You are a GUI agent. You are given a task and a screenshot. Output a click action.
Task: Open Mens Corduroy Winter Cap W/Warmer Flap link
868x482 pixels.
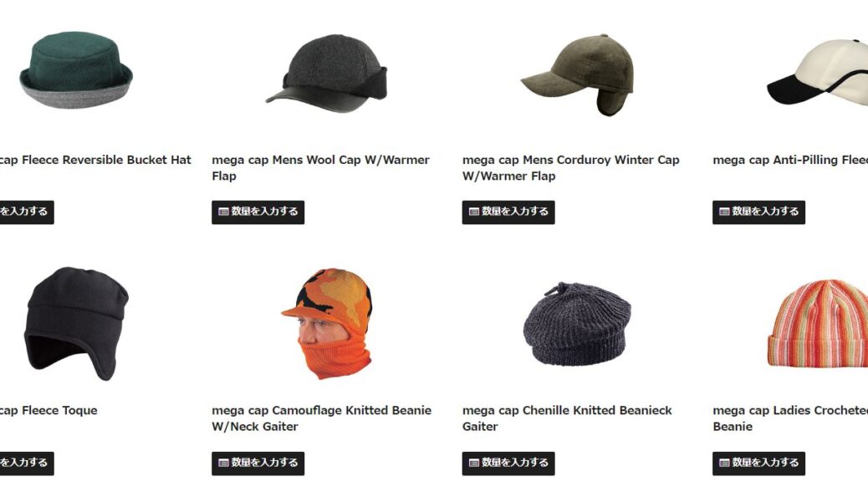pos(571,168)
